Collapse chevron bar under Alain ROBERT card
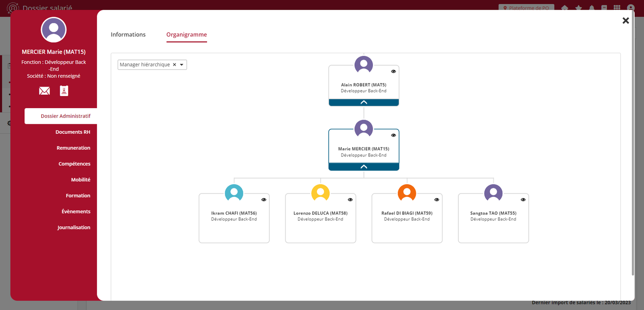The width and height of the screenshot is (644, 310). (364, 102)
